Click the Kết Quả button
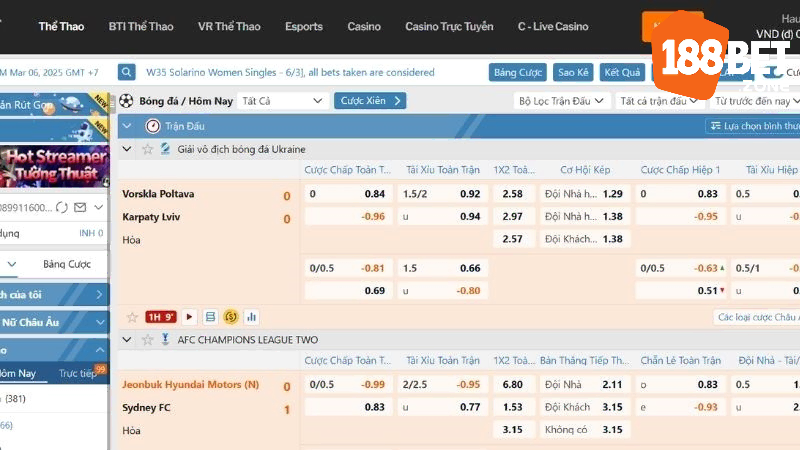The image size is (800, 450). point(622,72)
